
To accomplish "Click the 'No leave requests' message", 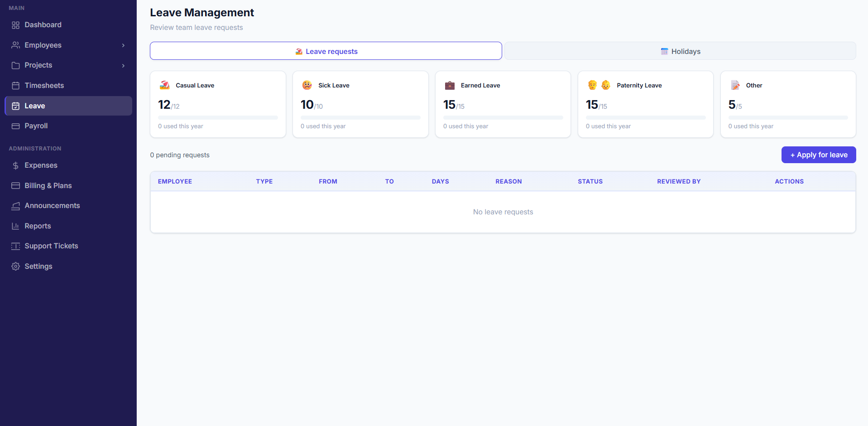I will [503, 212].
